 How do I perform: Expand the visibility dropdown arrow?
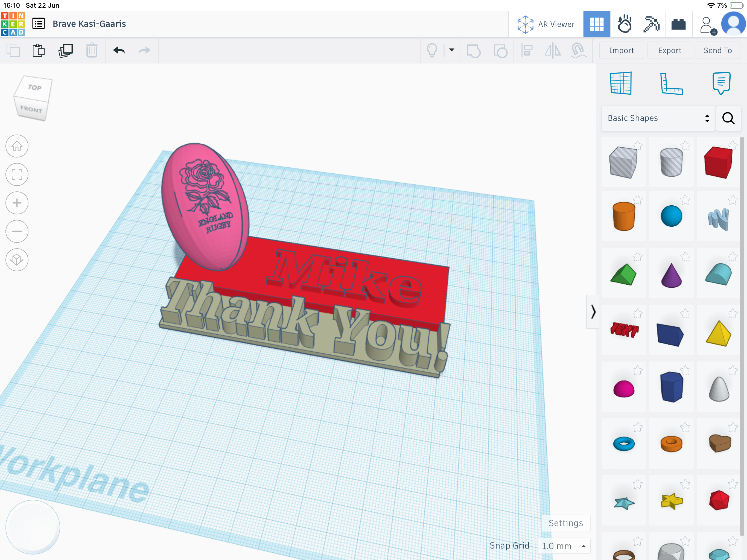tap(451, 50)
